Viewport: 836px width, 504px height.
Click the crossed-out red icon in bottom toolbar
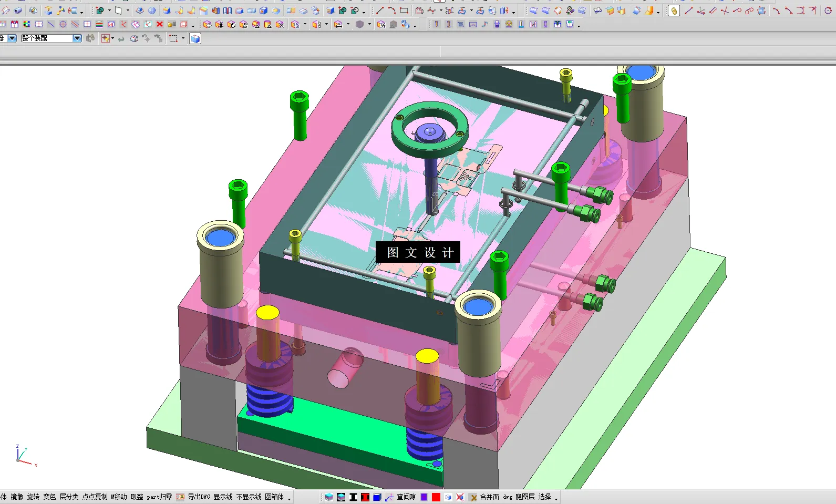click(460, 497)
